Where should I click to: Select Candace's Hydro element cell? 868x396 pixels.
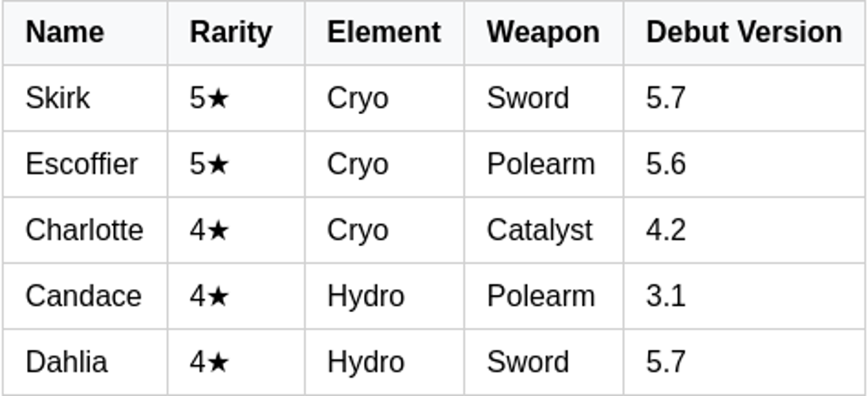(x=366, y=295)
